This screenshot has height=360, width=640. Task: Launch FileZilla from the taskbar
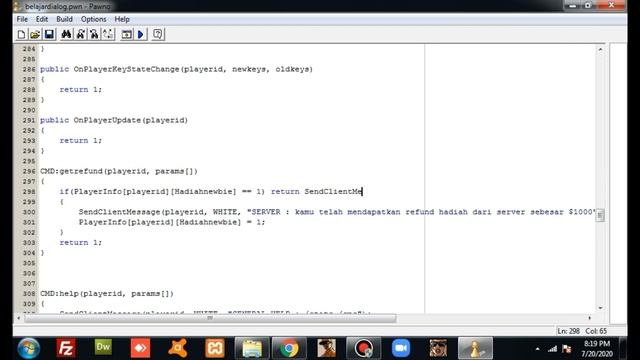pyautogui.click(x=66, y=348)
